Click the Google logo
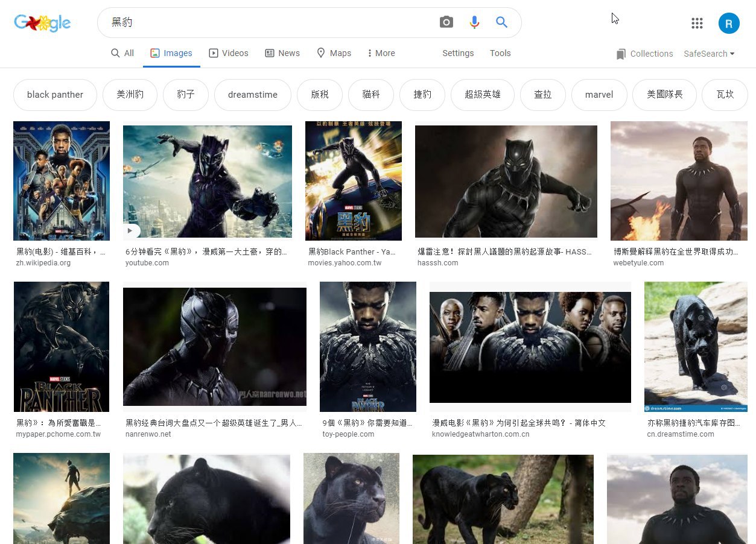Image resolution: width=756 pixels, height=544 pixels. pyautogui.click(x=42, y=23)
